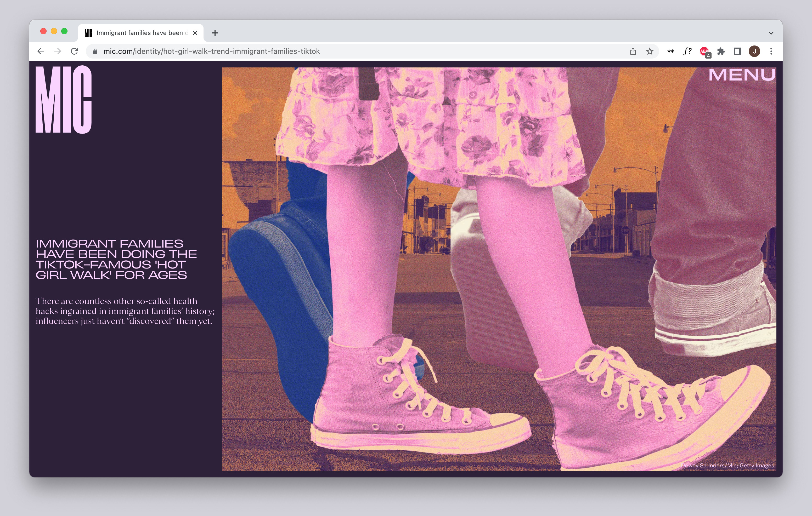The width and height of the screenshot is (812, 516).
Task: Click the pink sneakers hero image
Action: coord(499,269)
